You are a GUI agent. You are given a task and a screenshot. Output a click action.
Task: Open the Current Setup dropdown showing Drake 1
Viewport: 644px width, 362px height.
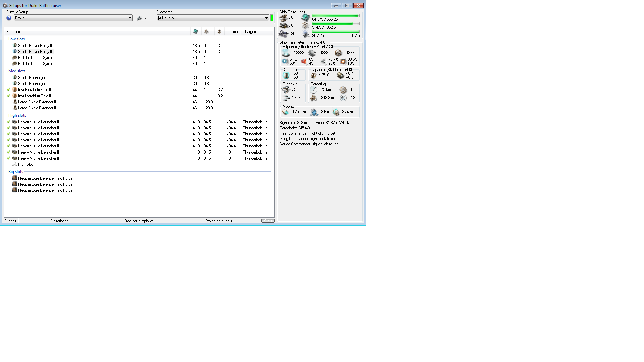point(73,18)
